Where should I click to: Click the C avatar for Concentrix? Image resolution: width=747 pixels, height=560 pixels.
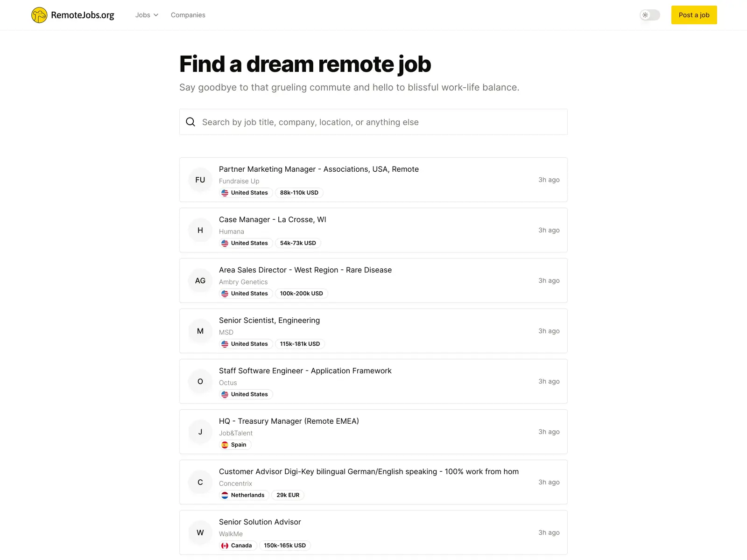click(200, 482)
